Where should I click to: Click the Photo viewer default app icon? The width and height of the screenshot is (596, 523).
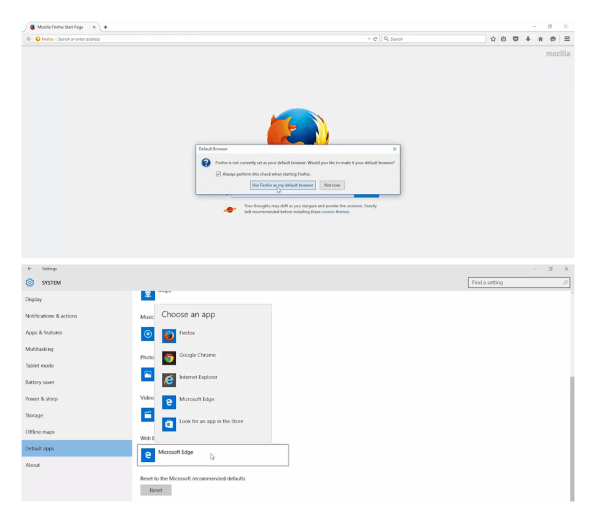147,374
